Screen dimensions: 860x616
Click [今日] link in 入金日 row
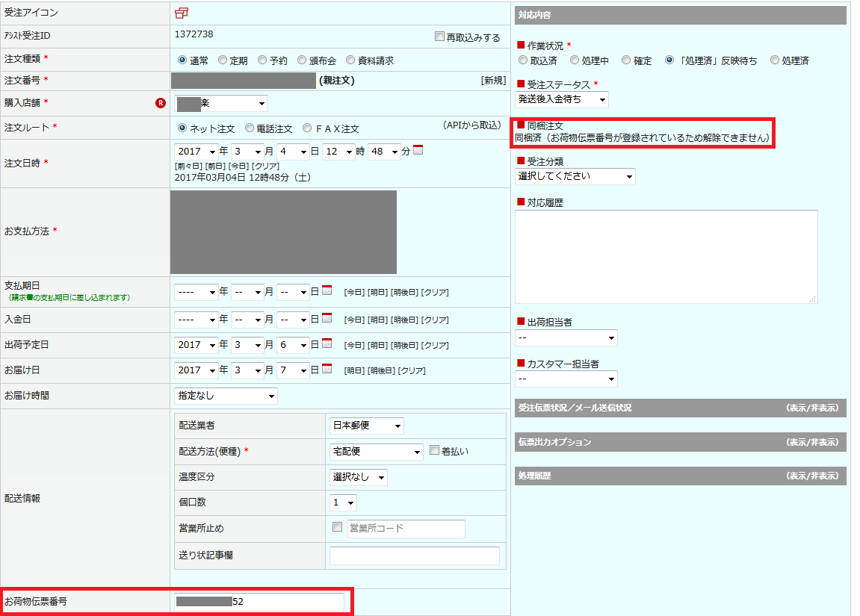point(353,320)
